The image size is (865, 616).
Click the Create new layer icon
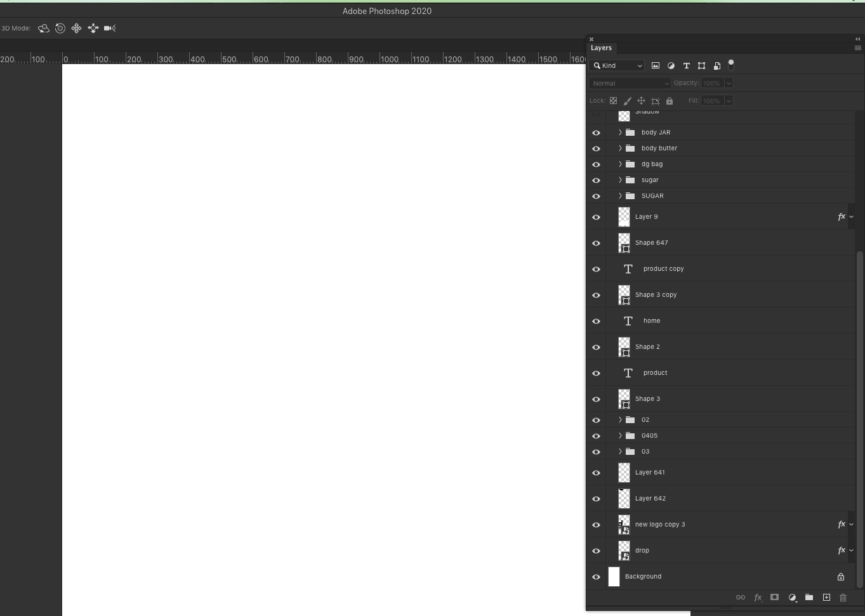click(x=826, y=598)
